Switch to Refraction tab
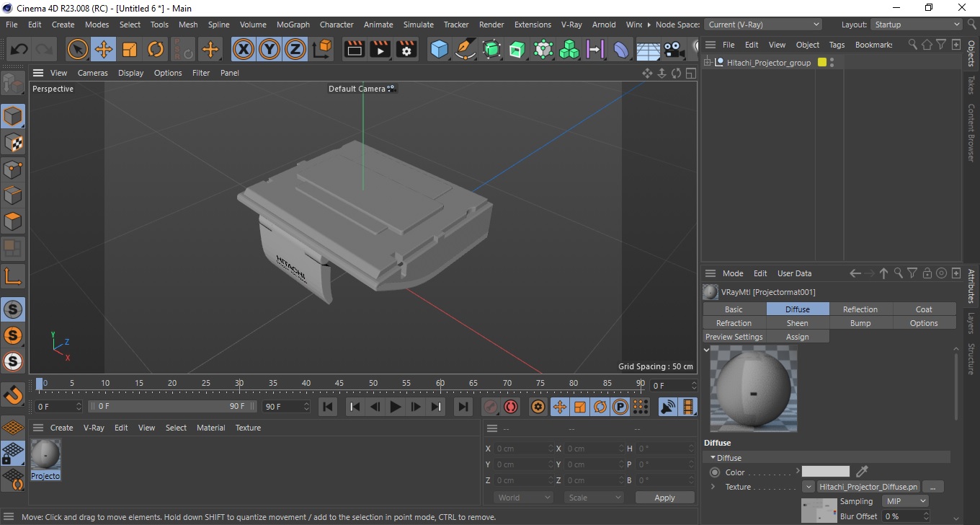980x525 pixels. click(x=734, y=323)
